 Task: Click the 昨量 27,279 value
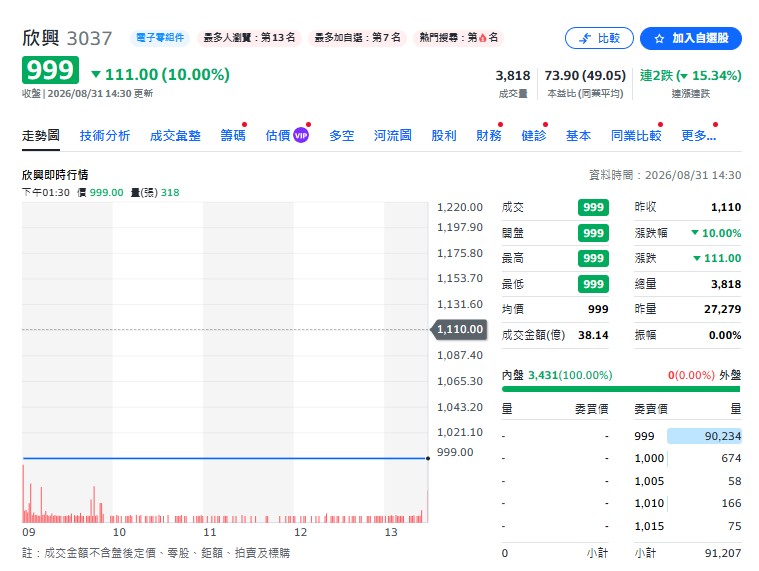pos(722,309)
